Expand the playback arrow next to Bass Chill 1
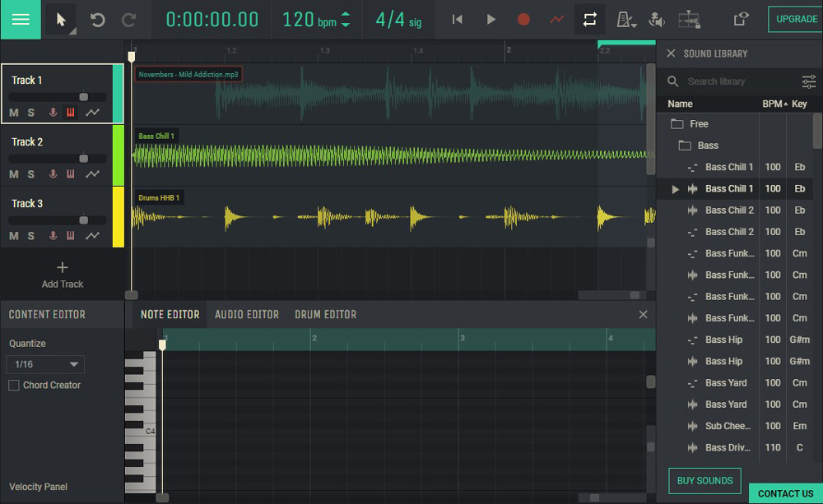Viewport: 823px width, 504px height. tap(676, 188)
